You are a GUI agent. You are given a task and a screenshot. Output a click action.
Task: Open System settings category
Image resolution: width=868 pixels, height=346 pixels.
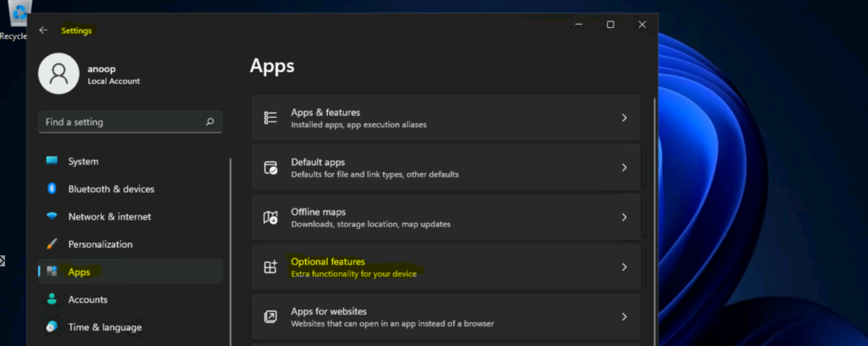coord(131,161)
